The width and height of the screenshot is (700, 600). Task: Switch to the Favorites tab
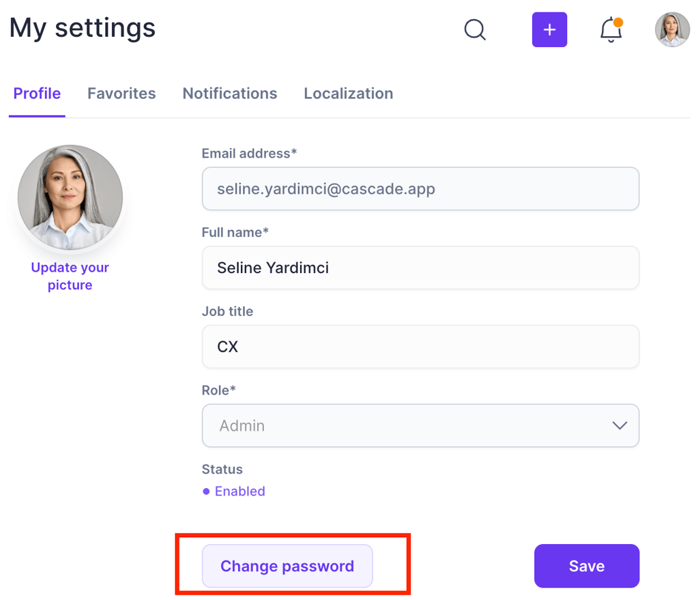(x=121, y=94)
